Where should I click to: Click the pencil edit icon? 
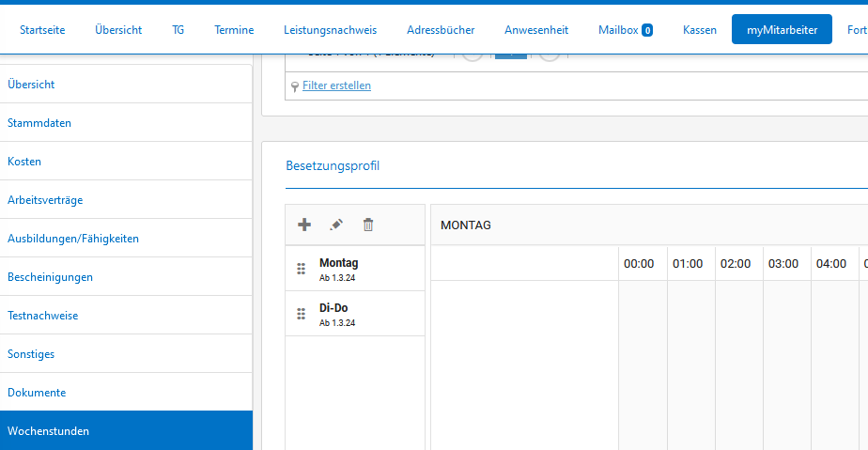pyautogui.click(x=336, y=225)
